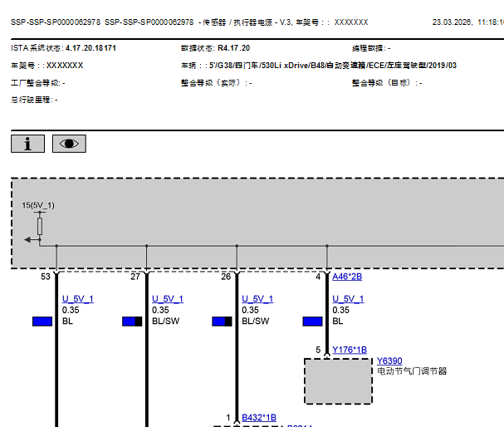Image resolution: width=504 pixels, height=427 pixels.
Task: Click the blue swatch for pin 53 wire
Action: click(x=42, y=321)
